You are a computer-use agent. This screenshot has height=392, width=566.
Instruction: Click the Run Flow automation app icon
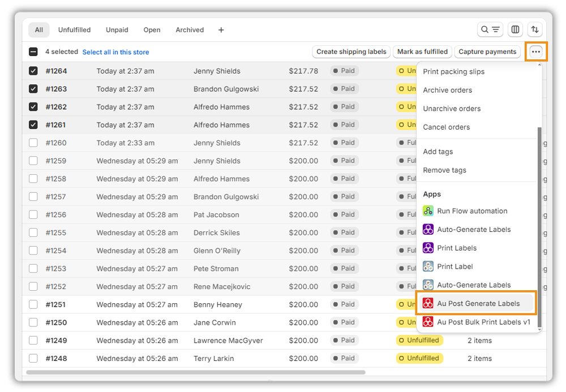[x=428, y=210]
